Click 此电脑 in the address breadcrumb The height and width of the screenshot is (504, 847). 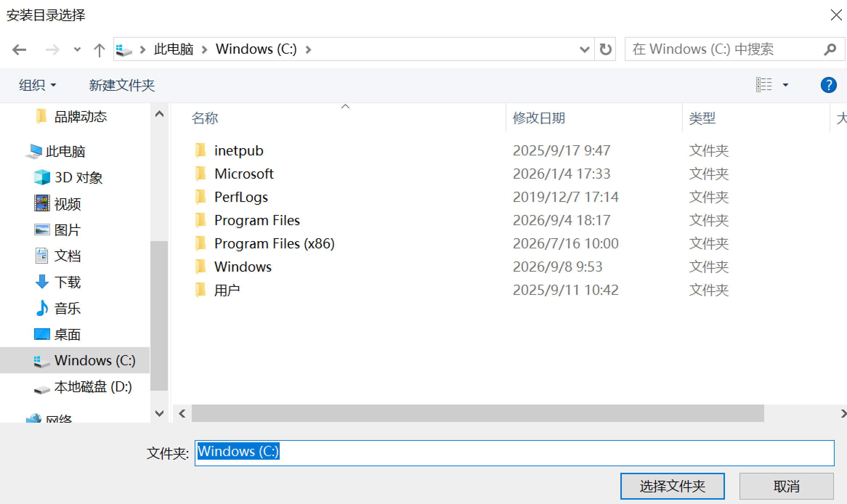click(x=173, y=49)
